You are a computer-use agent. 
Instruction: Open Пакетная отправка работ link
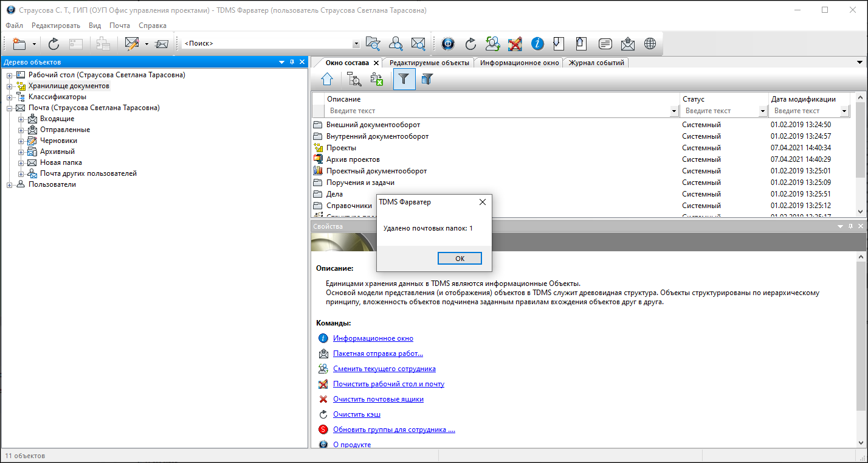[x=378, y=353]
